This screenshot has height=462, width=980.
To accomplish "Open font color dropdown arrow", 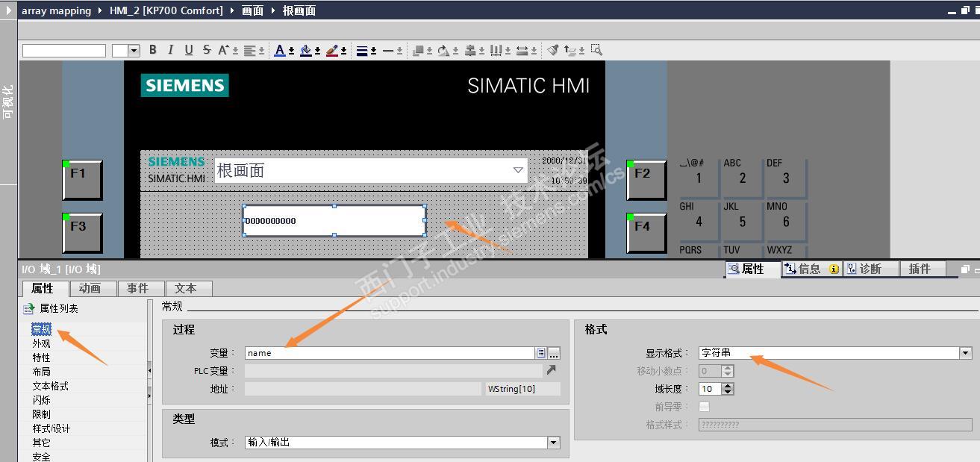I will click(291, 51).
